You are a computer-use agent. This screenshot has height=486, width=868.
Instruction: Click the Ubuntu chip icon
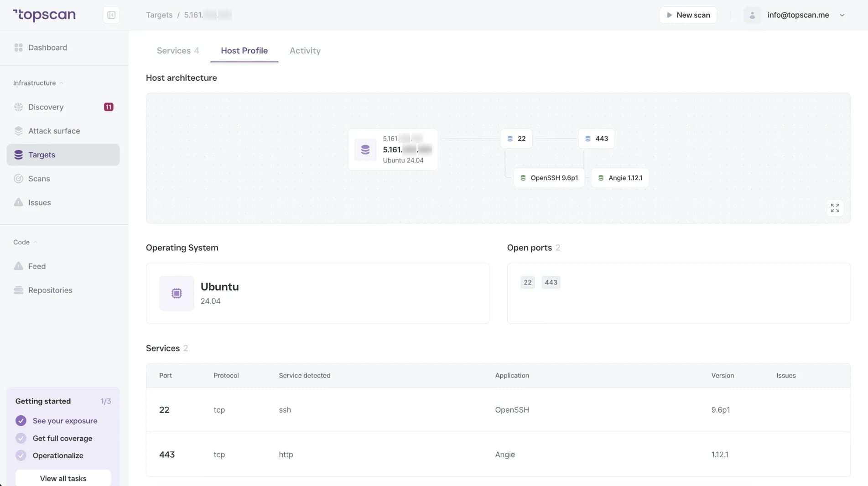[x=177, y=293]
